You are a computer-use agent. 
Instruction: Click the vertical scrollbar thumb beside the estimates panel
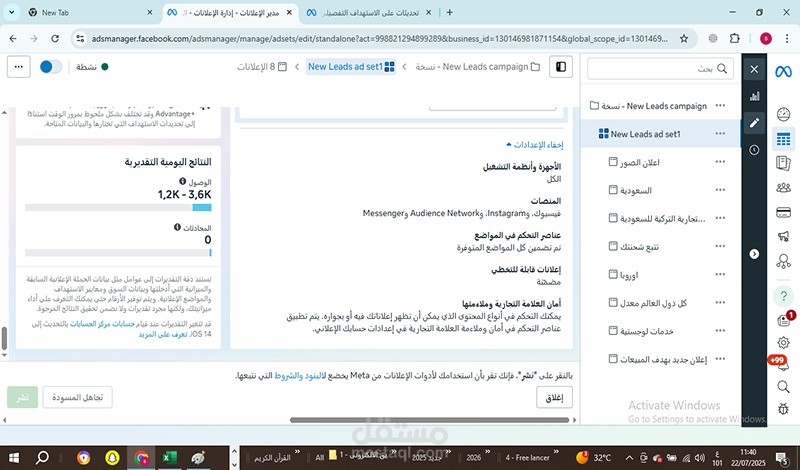[4, 338]
